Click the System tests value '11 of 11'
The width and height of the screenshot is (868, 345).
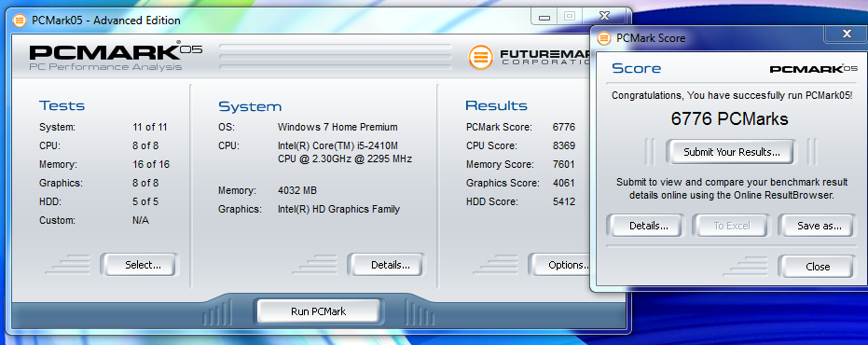coord(149,127)
